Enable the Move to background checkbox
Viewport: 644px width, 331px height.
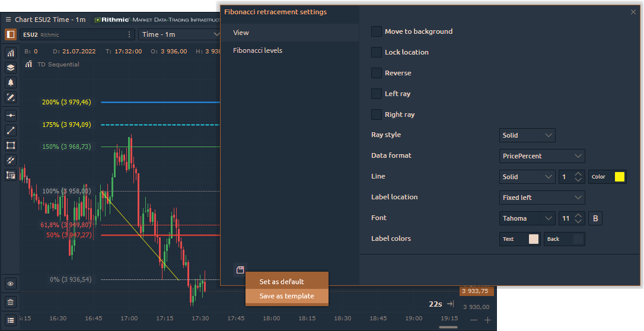pyautogui.click(x=376, y=31)
